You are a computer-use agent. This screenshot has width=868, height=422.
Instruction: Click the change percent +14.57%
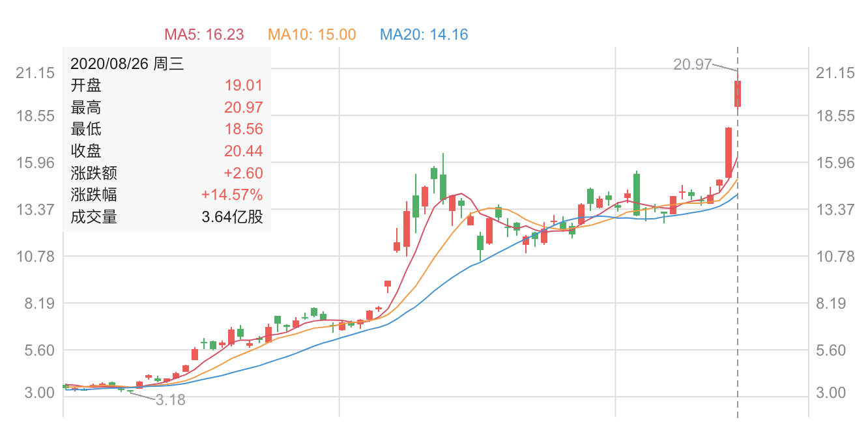click(x=232, y=195)
